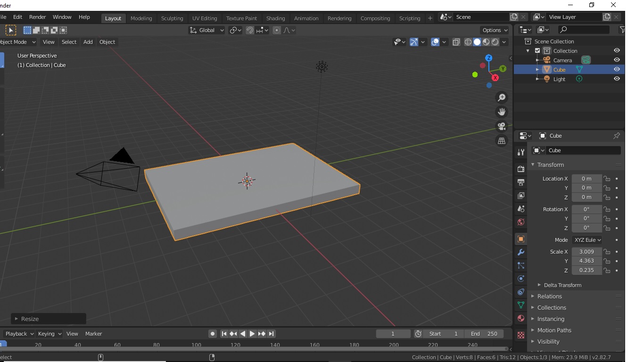Open the rotation Mode XYZ Euler dropdown
This screenshot has height=362, width=644.
point(587,240)
